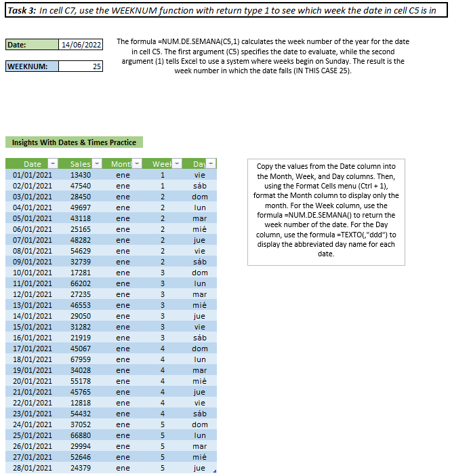The height and width of the screenshot is (476, 450).
Task: Select sales cell 49697
Action: click(x=80, y=207)
